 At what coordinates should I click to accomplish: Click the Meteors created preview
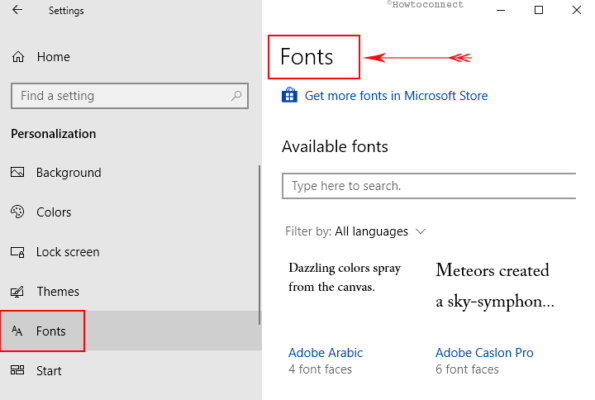495,286
